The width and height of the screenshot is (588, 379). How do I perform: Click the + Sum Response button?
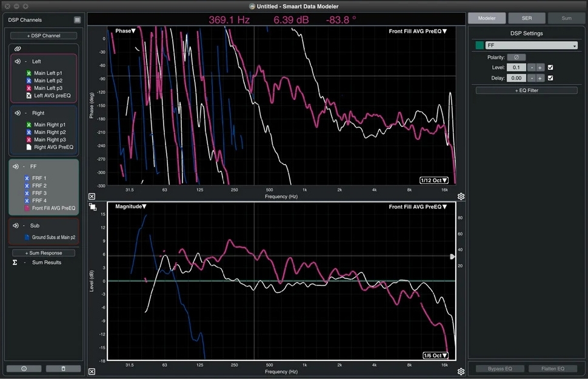[44, 253]
